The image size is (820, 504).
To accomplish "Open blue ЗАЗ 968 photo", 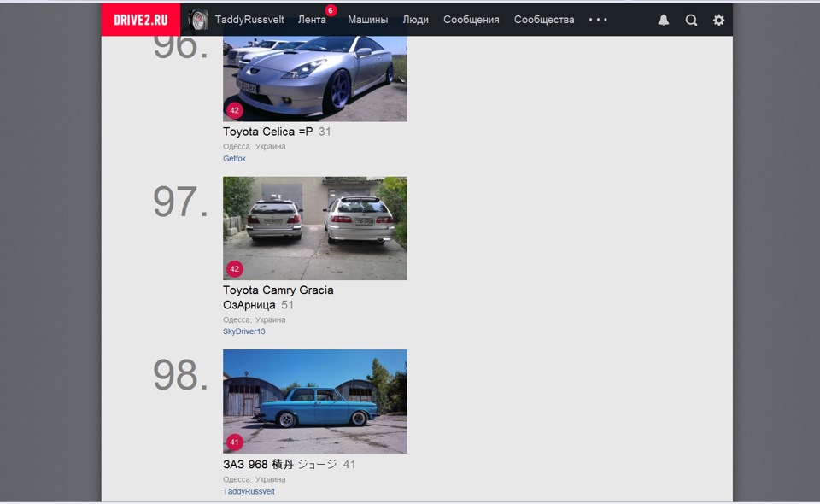I will (x=315, y=401).
